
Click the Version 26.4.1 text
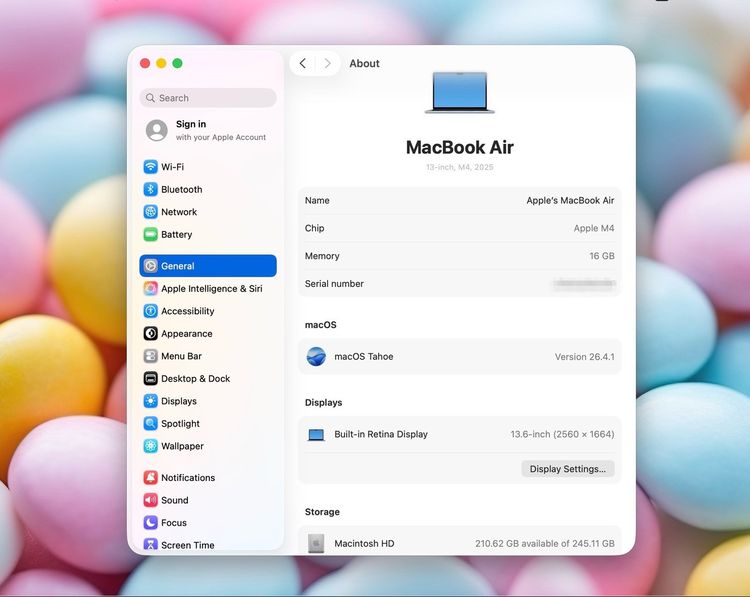pos(585,357)
